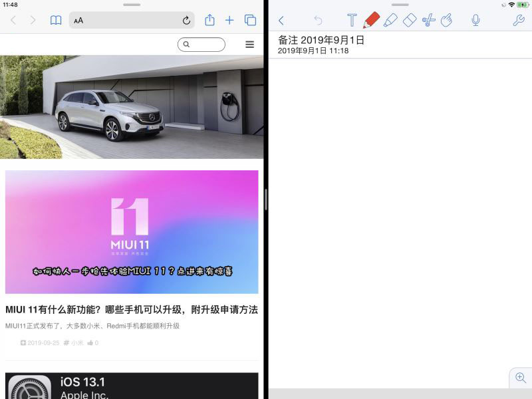The width and height of the screenshot is (532, 399).
Task: Go back using the Notes back chevron
Action: tap(281, 19)
